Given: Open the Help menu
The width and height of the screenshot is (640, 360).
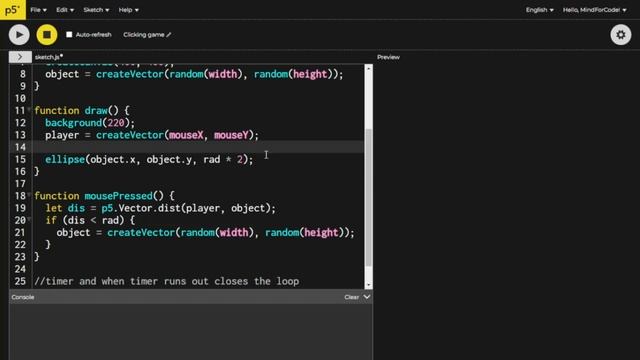Looking at the screenshot, I should [129, 10].
